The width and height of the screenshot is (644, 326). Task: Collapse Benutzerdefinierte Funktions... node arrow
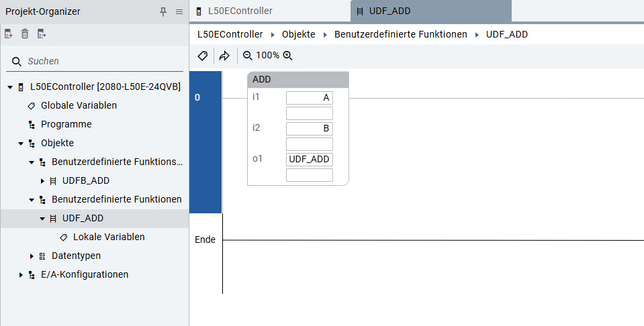pos(32,162)
